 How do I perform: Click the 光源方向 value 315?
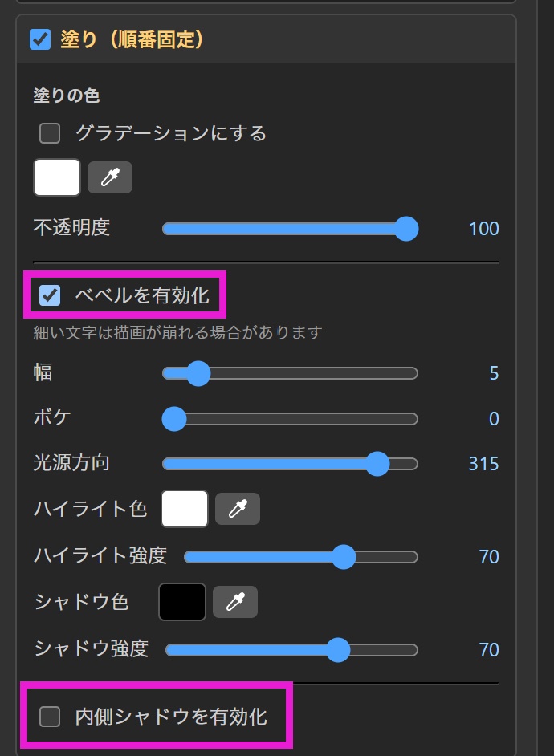click(x=483, y=464)
